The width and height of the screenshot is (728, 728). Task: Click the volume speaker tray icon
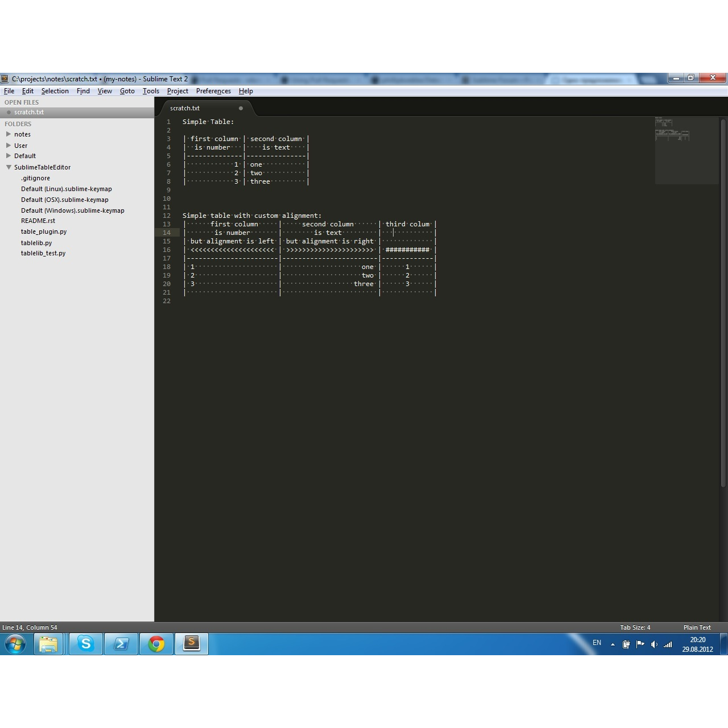(654, 644)
